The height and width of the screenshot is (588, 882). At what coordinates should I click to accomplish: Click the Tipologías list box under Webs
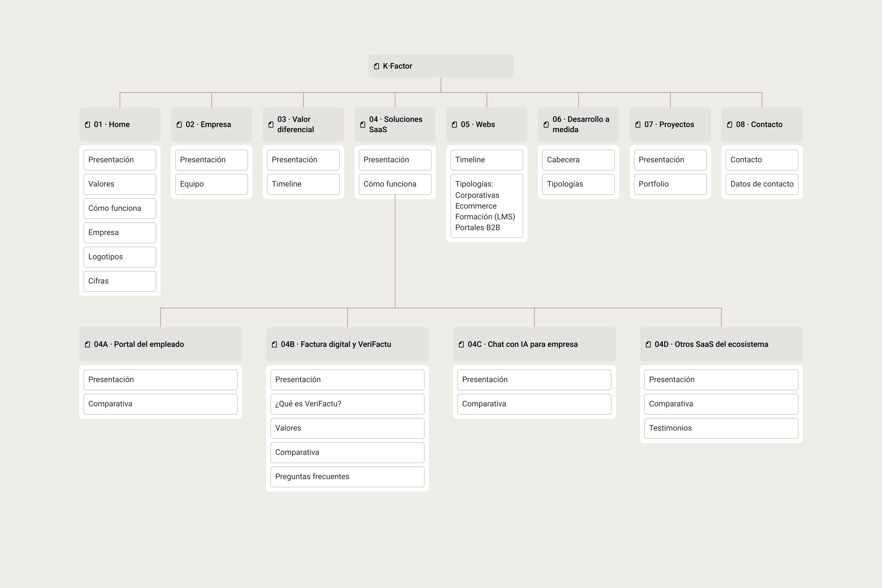[487, 206]
